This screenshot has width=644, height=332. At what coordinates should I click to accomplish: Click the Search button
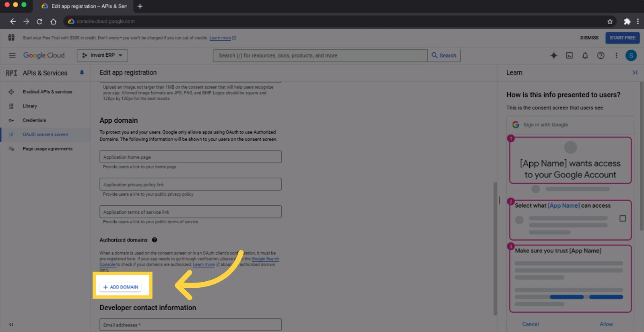pos(444,56)
